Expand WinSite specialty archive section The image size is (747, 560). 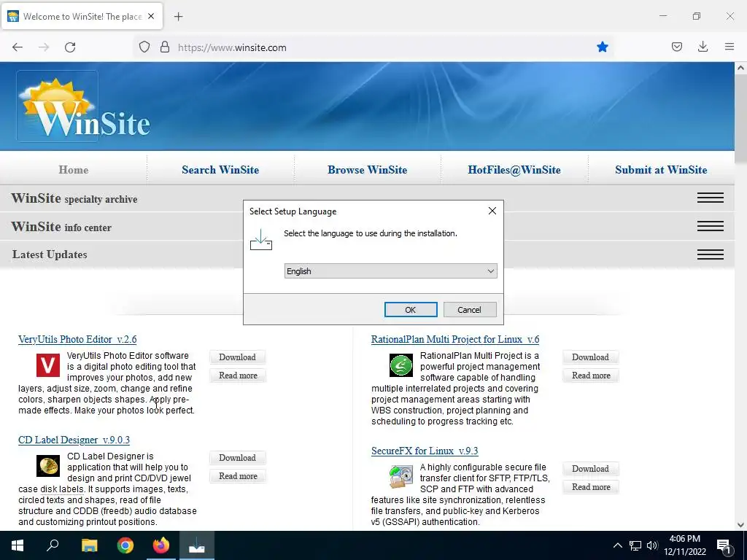pos(711,198)
